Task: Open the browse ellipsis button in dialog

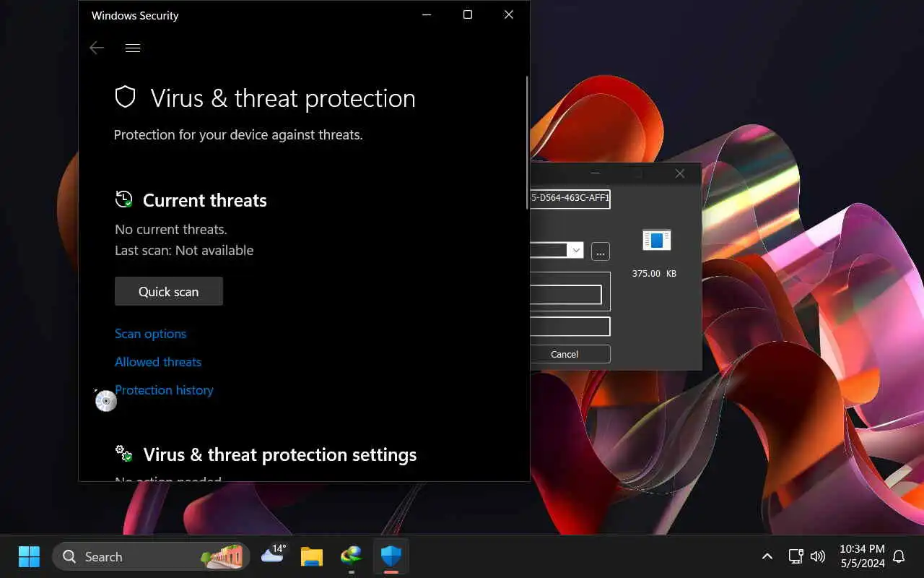Action: tap(601, 251)
